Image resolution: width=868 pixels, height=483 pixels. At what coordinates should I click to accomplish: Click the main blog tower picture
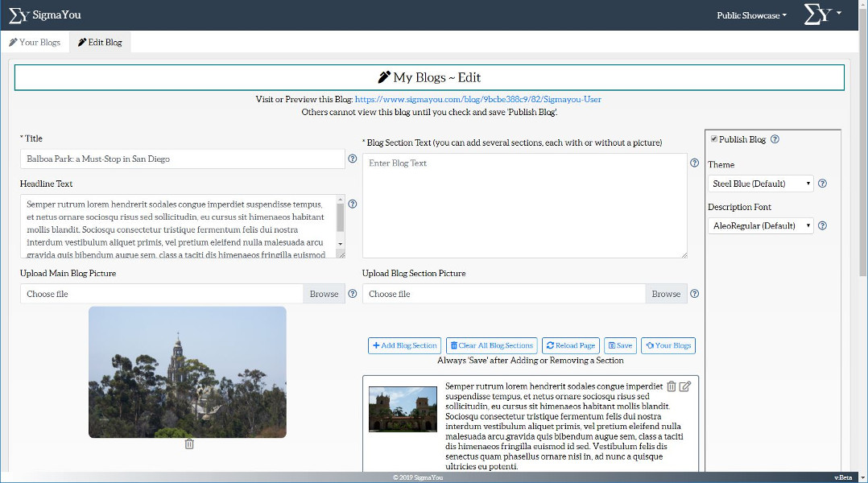coord(188,373)
